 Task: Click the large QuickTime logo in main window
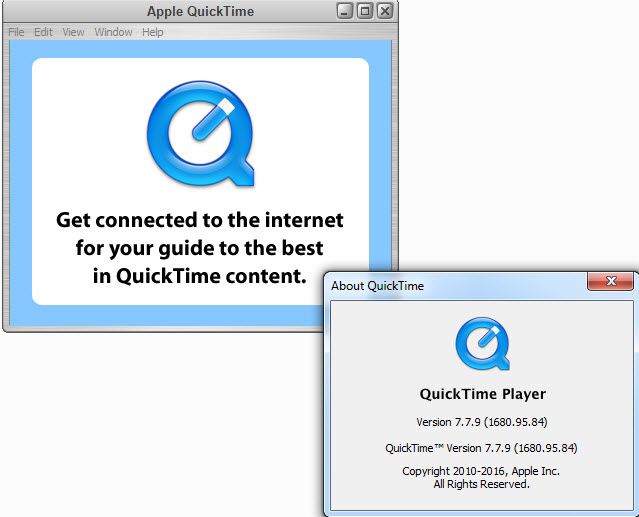tap(201, 133)
